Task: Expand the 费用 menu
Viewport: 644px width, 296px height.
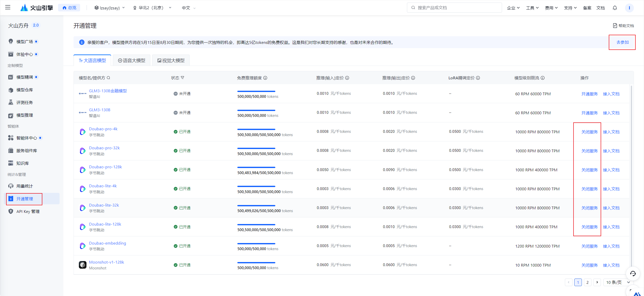Action: 551,8
